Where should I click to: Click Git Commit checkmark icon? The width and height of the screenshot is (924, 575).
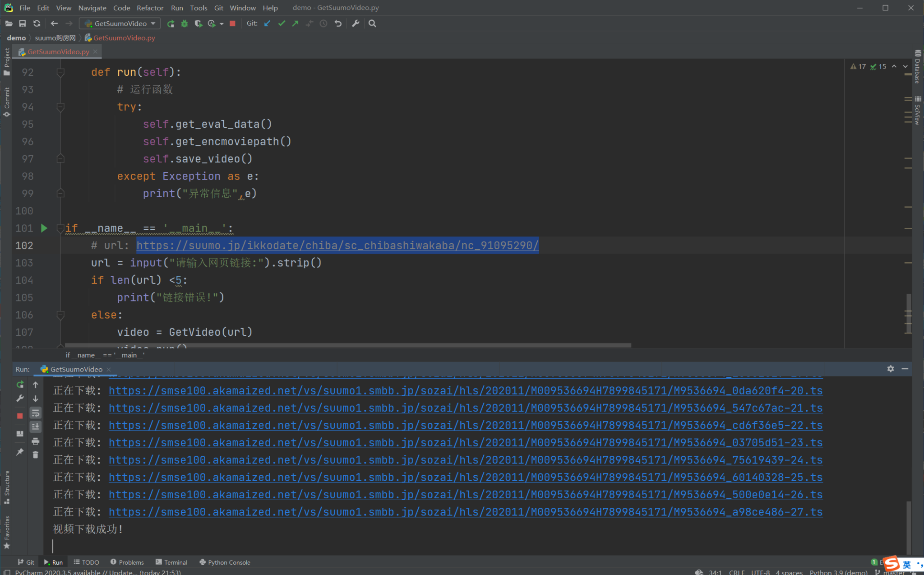(282, 23)
